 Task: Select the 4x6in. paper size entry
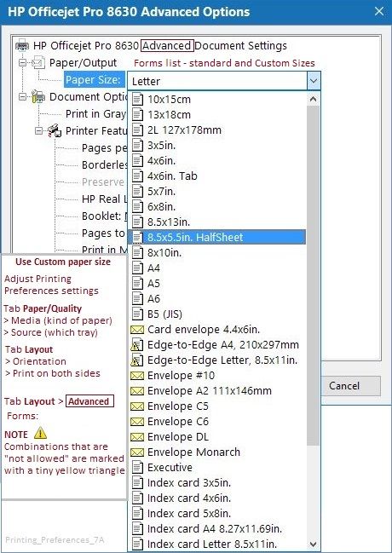216,160
